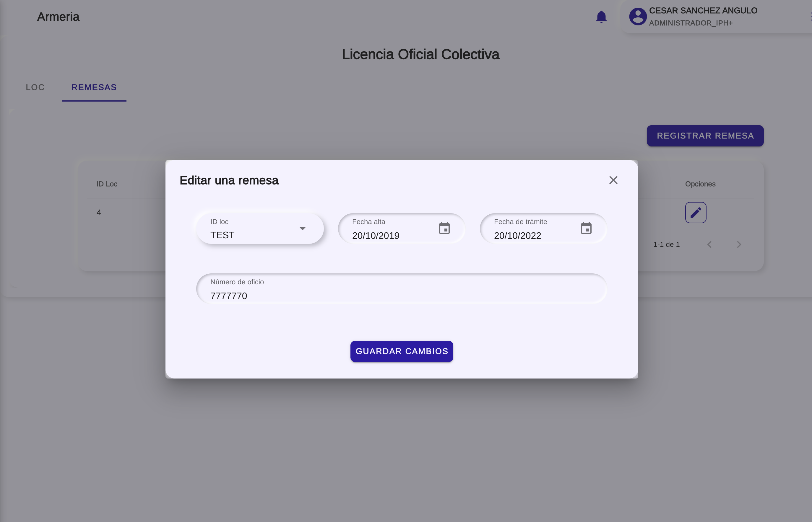Select the REMESAS tab
The image size is (812, 522).
pyautogui.click(x=94, y=87)
